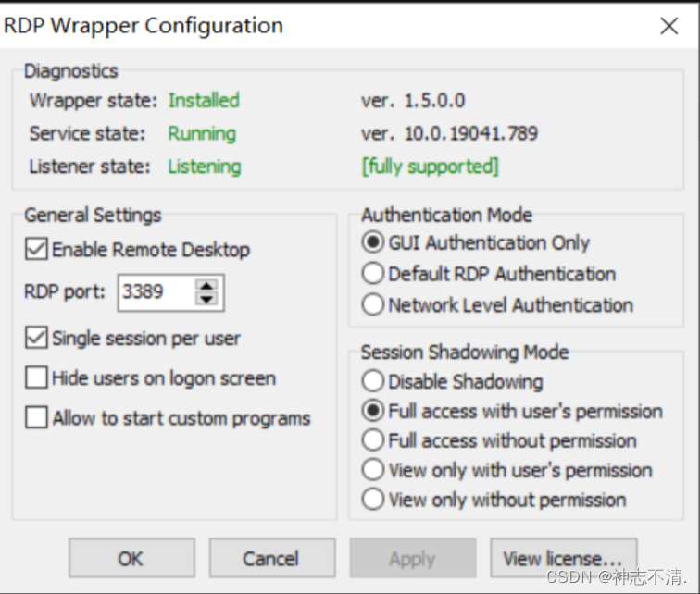
Task: Click the RDP port label
Action: point(65,292)
